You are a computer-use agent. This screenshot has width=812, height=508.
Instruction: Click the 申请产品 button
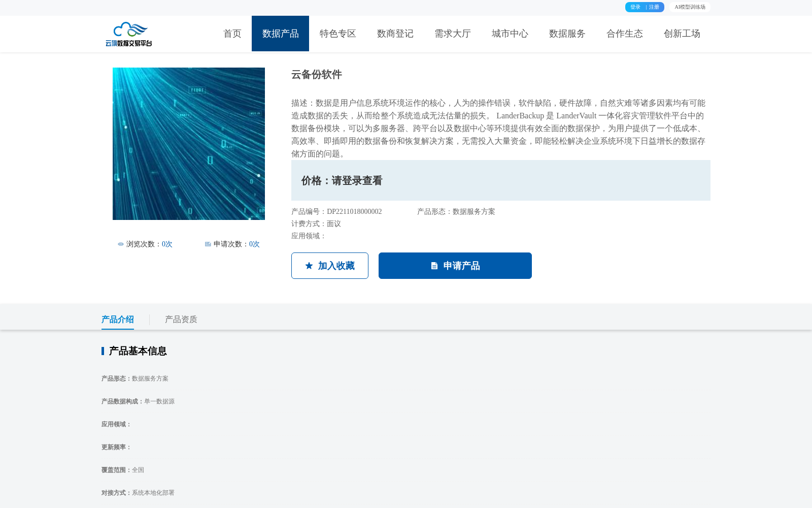pyautogui.click(x=455, y=266)
